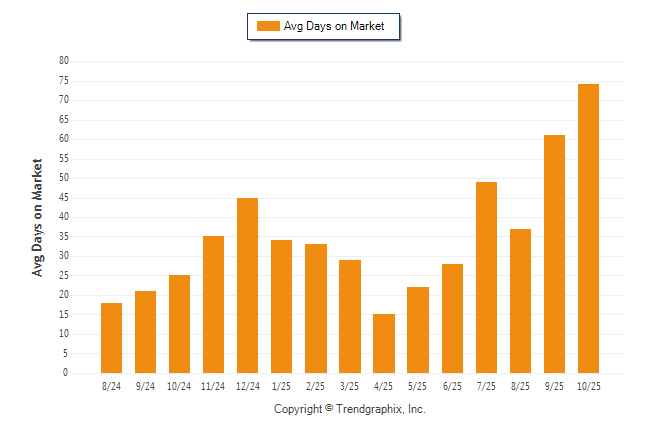Click the orange legend color swatch
This screenshot has height=434, width=646.
point(269,27)
